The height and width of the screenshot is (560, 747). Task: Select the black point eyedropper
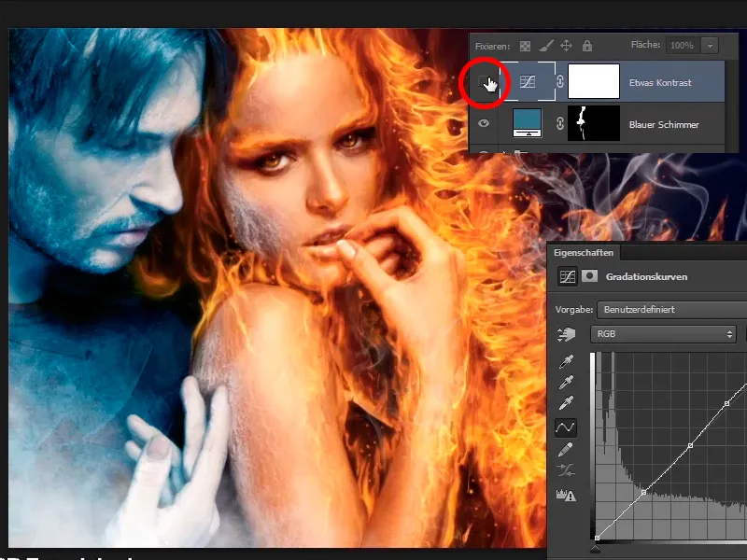point(566,362)
